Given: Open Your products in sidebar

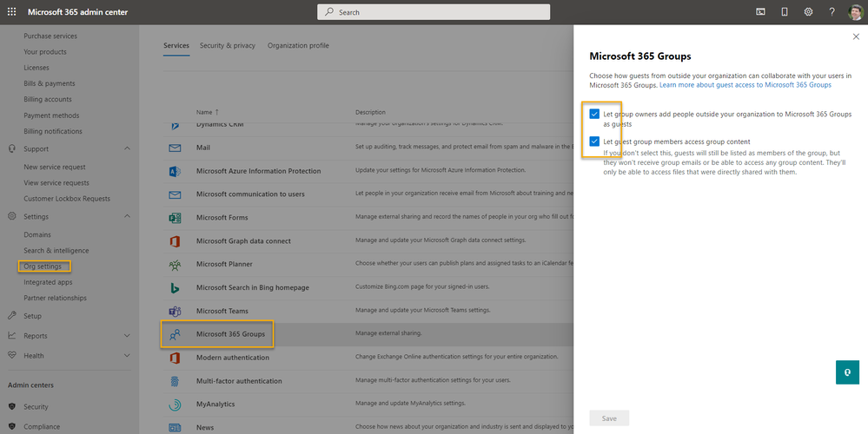Looking at the screenshot, I should coord(45,52).
